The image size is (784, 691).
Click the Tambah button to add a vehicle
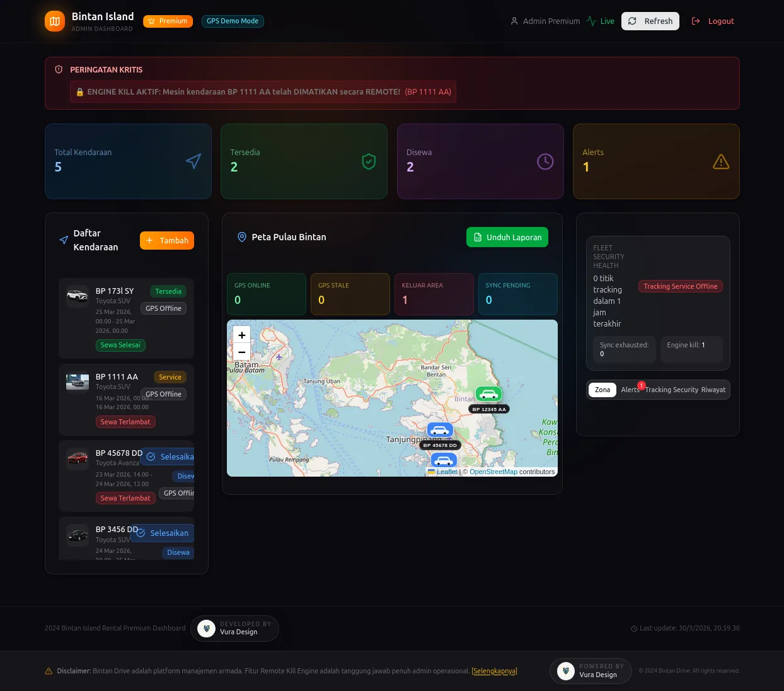(166, 240)
